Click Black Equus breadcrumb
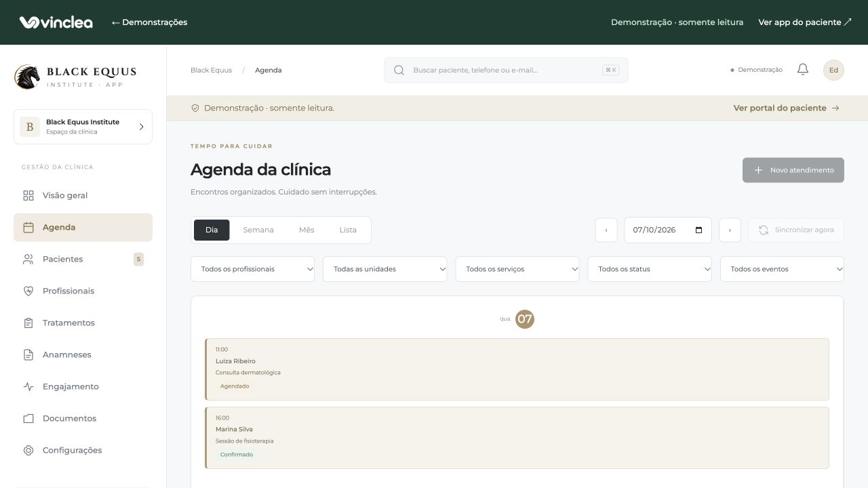868x488 pixels. pos(211,70)
